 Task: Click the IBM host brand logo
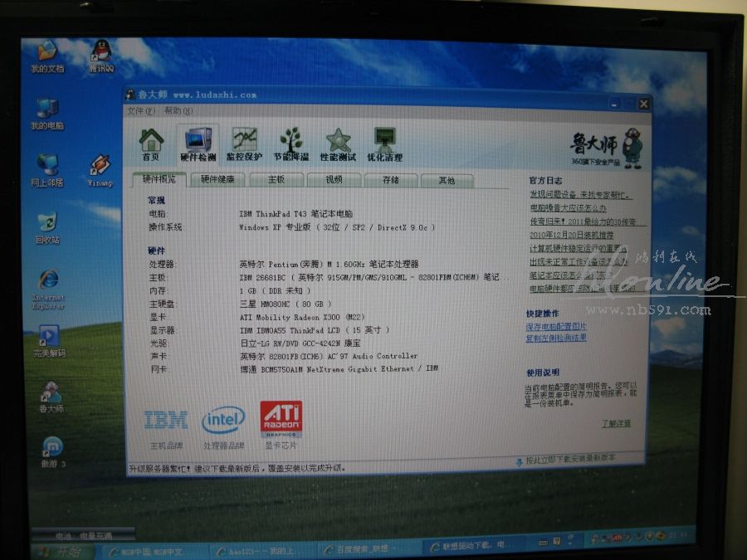point(166,421)
